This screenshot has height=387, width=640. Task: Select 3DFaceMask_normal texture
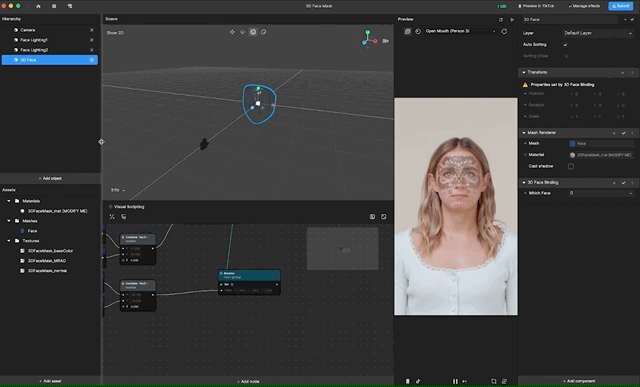47,271
